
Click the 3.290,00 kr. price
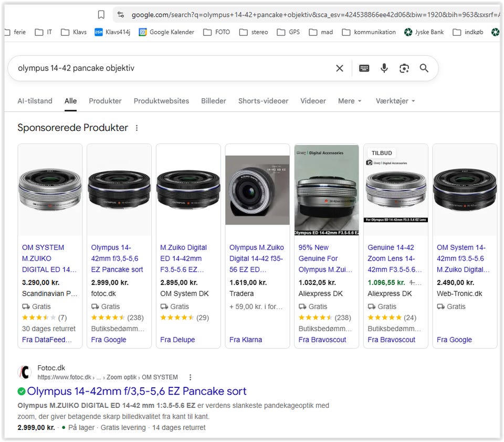(40, 283)
